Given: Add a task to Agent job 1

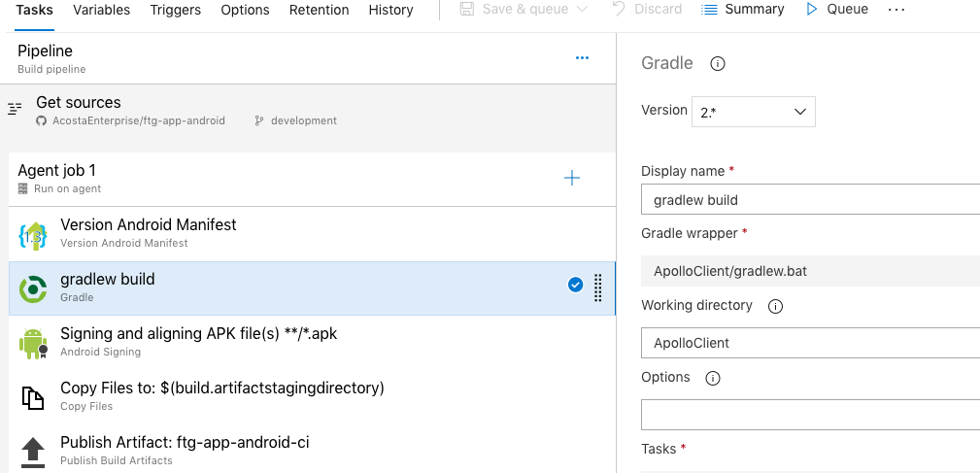Looking at the screenshot, I should coord(572,178).
